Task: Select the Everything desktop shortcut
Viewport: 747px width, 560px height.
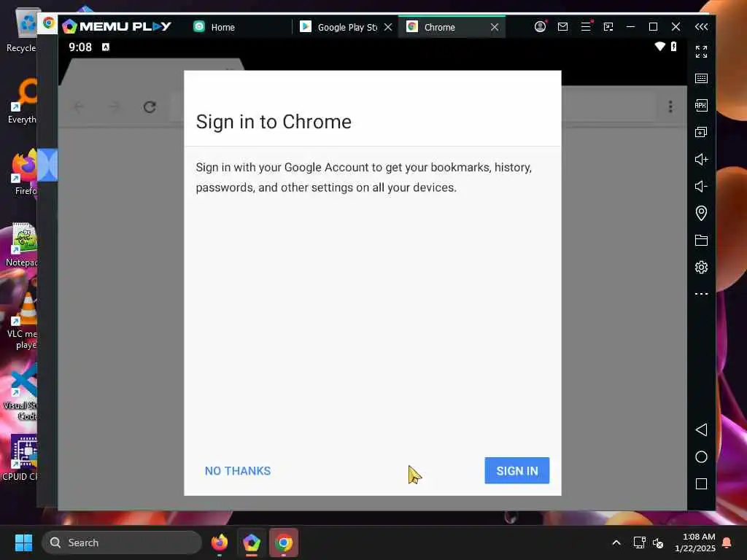Action: click(x=23, y=101)
